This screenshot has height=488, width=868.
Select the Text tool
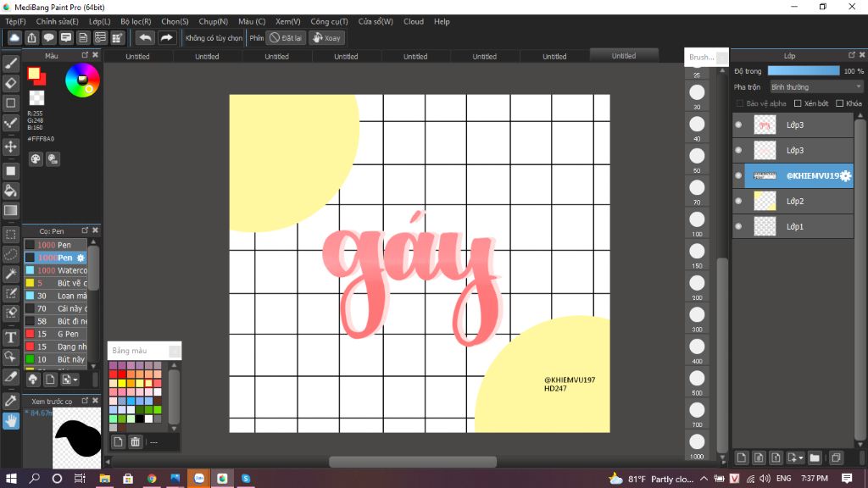[10, 337]
